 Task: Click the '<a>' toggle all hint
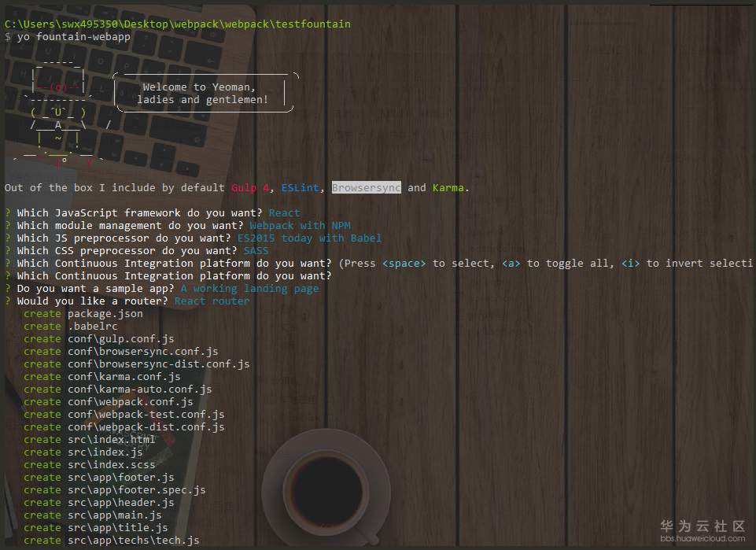tap(511, 263)
